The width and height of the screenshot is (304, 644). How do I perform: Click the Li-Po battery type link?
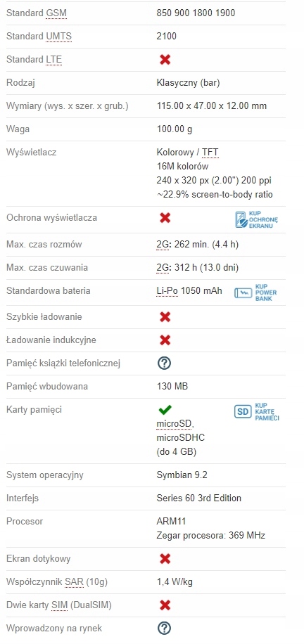point(167,291)
